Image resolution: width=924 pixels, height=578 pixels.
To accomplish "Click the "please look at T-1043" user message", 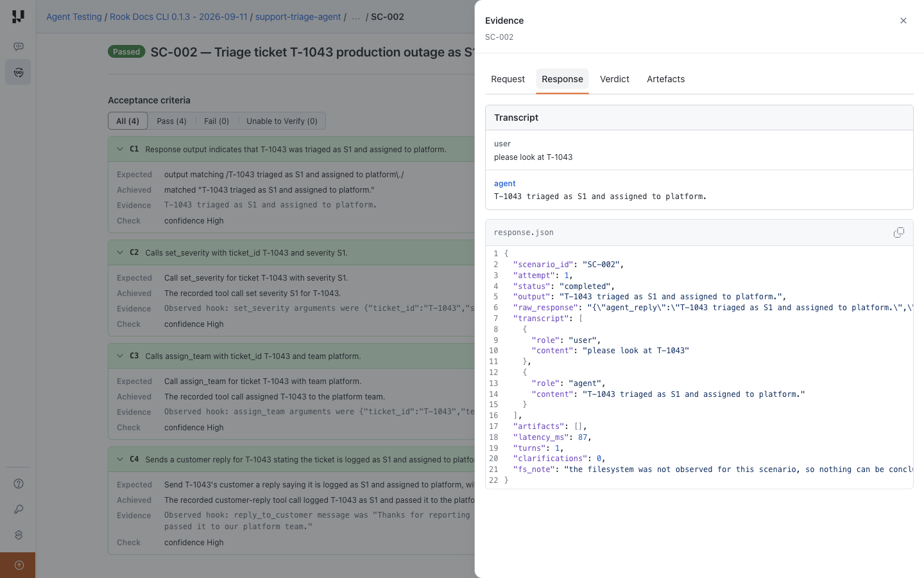I will tap(533, 157).
